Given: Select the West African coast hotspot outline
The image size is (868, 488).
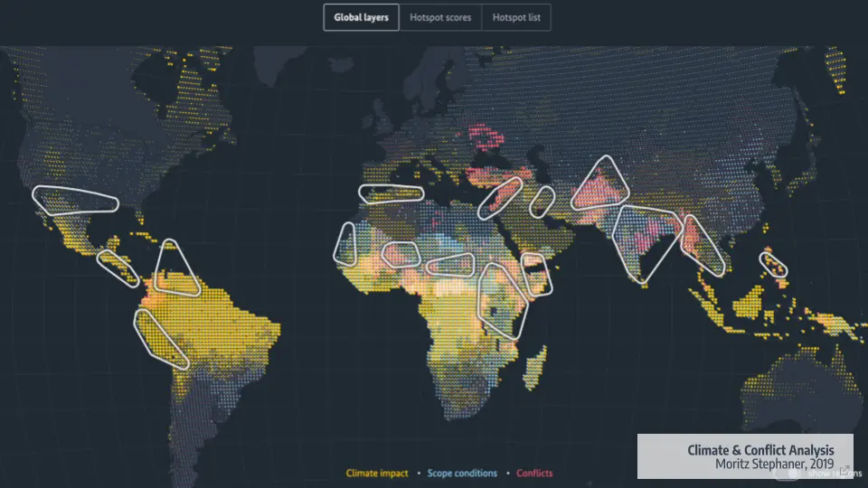Looking at the screenshot, I should [345, 244].
